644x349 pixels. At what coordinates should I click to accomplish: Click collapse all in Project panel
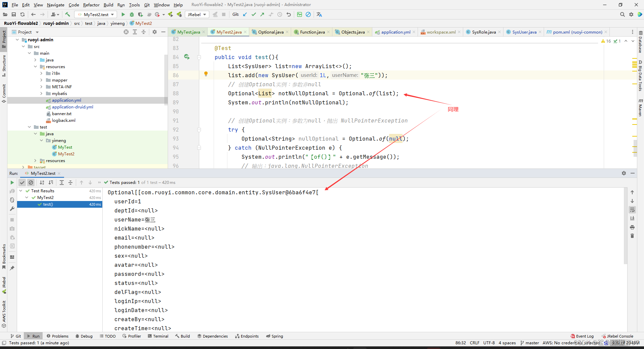pos(144,32)
